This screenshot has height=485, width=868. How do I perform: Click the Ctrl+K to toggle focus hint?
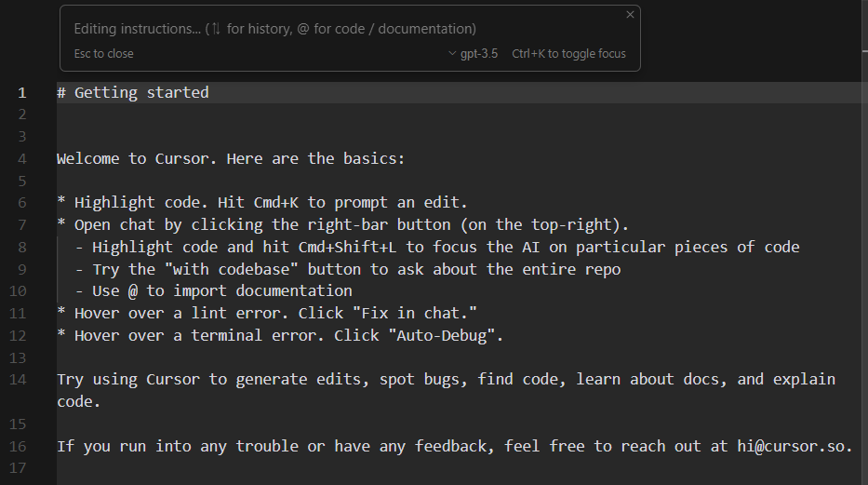(568, 54)
